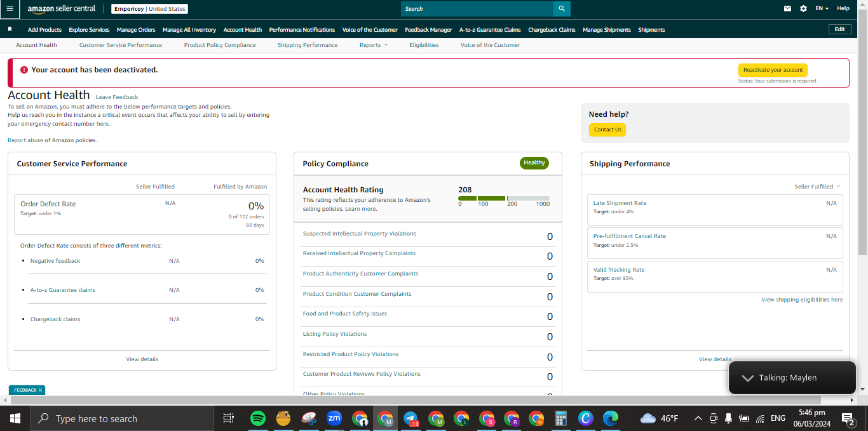Select the Shipping Performance tab
868x431 pixels.
[308, 45]
